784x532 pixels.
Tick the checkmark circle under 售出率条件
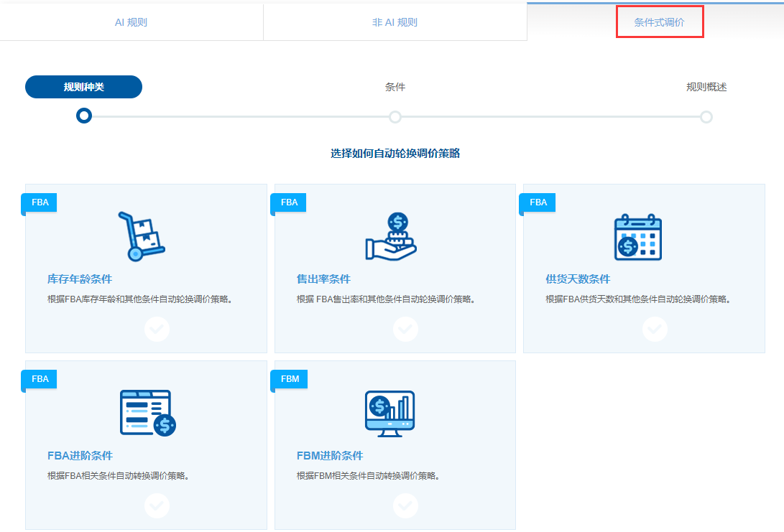click(x=405, y=329)
